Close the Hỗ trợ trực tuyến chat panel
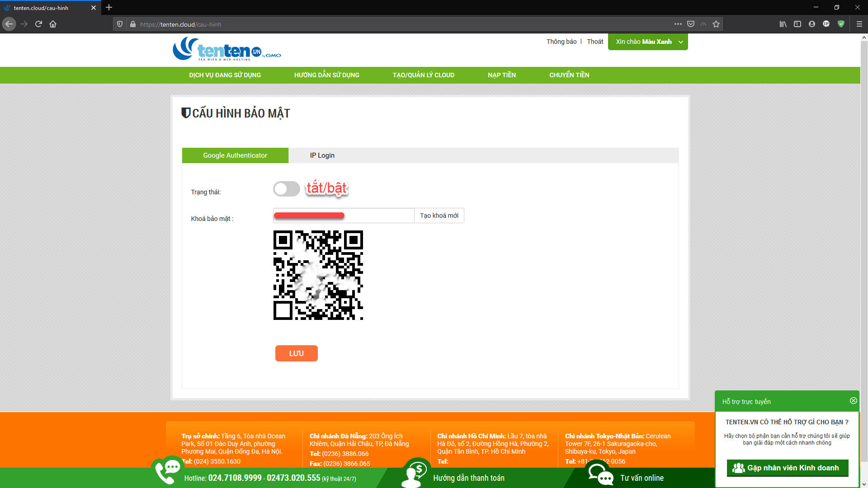 853,401
